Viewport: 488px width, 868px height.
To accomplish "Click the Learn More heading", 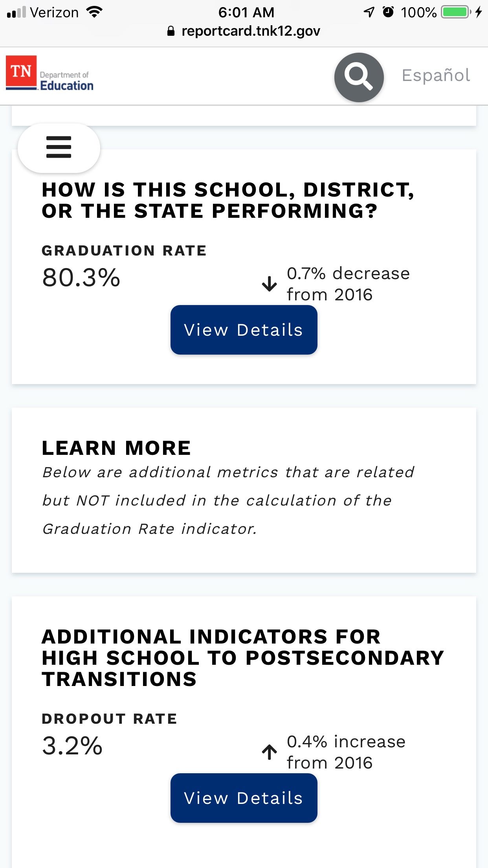I will coord(116,448).
